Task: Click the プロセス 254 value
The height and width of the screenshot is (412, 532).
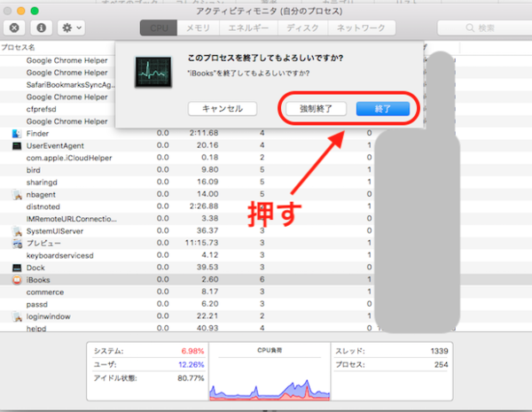Action: (x=441, y=365)
